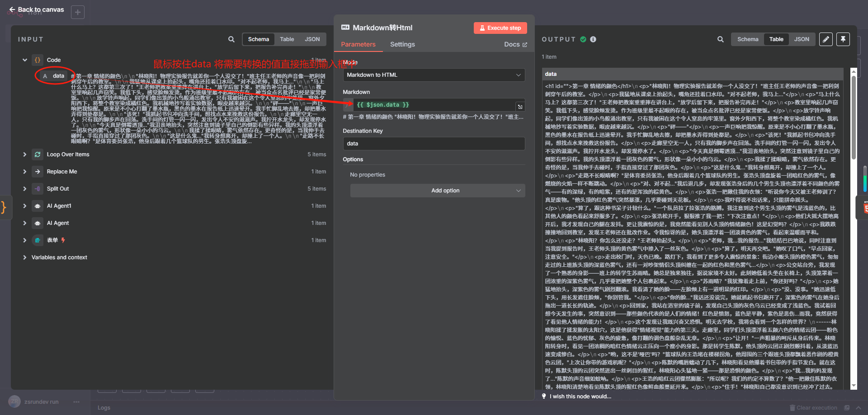868x415 pixels.
Task: Pin the output data
Action: pos(843,39)
